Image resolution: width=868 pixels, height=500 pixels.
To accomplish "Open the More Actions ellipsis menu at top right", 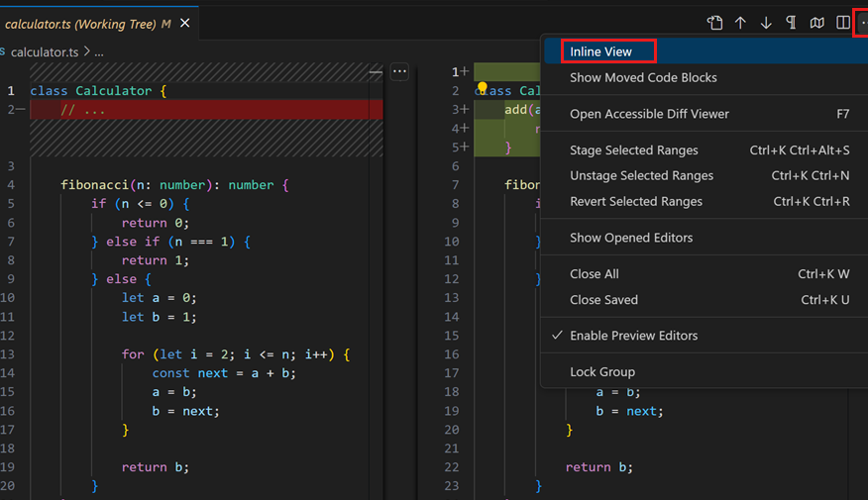I will pos(862,23).
